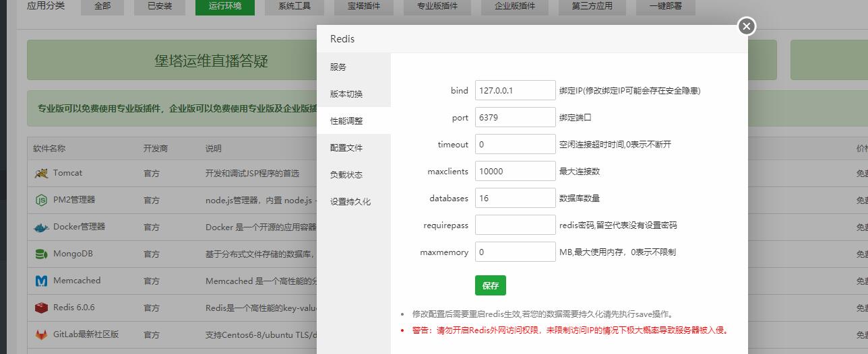Click Redis 6.0.6 software name
The height and width of the screenshot is (354, 868).
tap(74, 308)
